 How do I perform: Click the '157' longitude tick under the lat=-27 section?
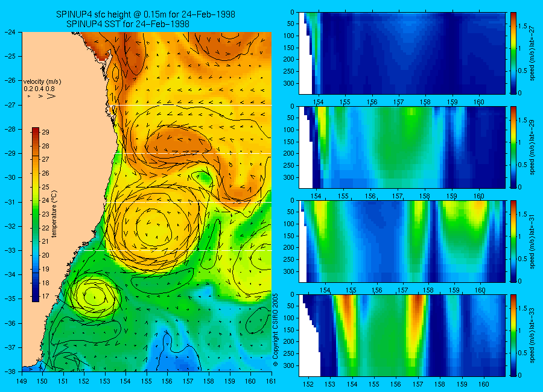point(399,102)
